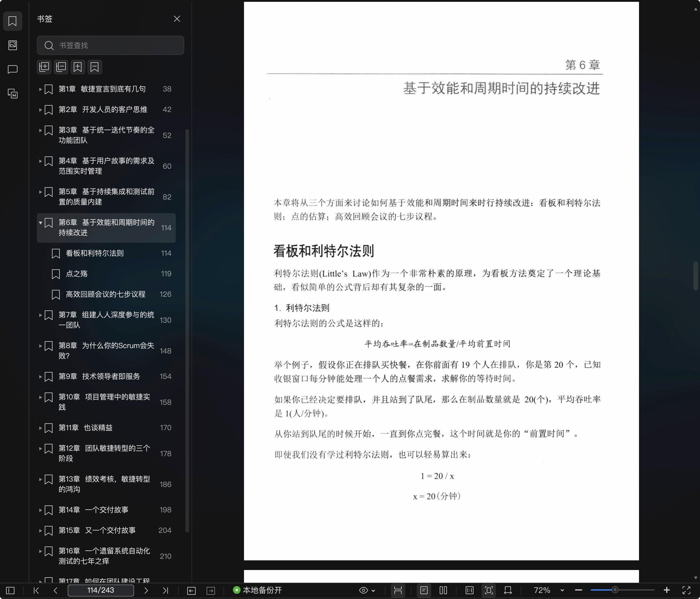The height and width of the screenshot is (599, 700).
Task: Go back to the previous view
Action: (x=191, y=591)
